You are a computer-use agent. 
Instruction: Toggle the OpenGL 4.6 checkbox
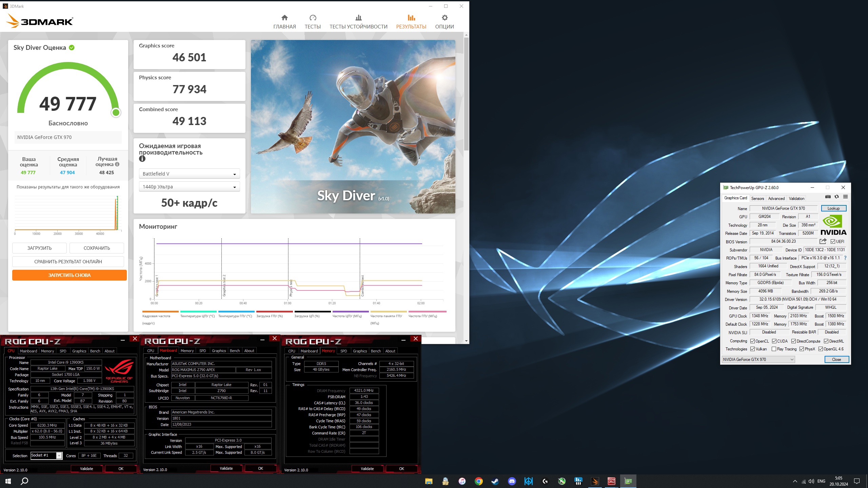[821, 349]
